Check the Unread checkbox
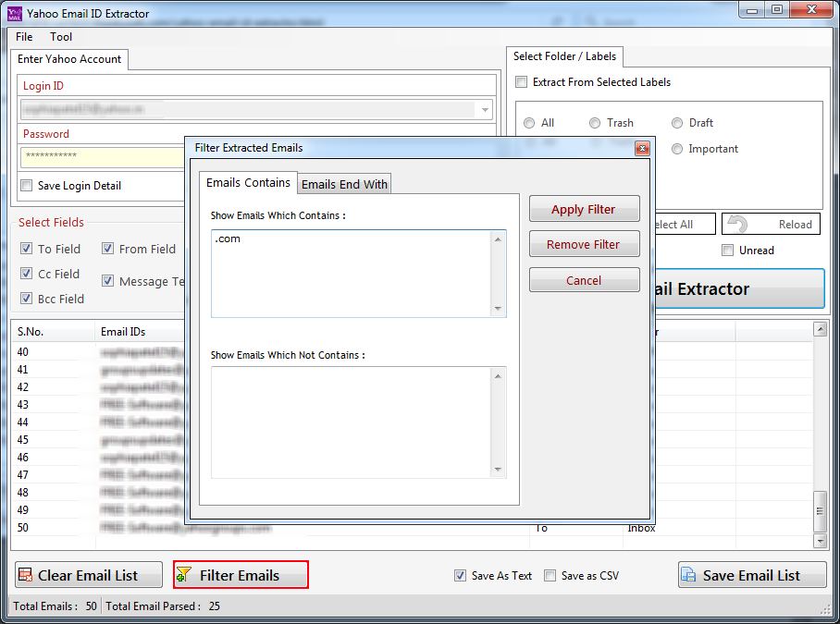Image resolution: width=840 pixels, height=624 pixels. tap(727, 250)
